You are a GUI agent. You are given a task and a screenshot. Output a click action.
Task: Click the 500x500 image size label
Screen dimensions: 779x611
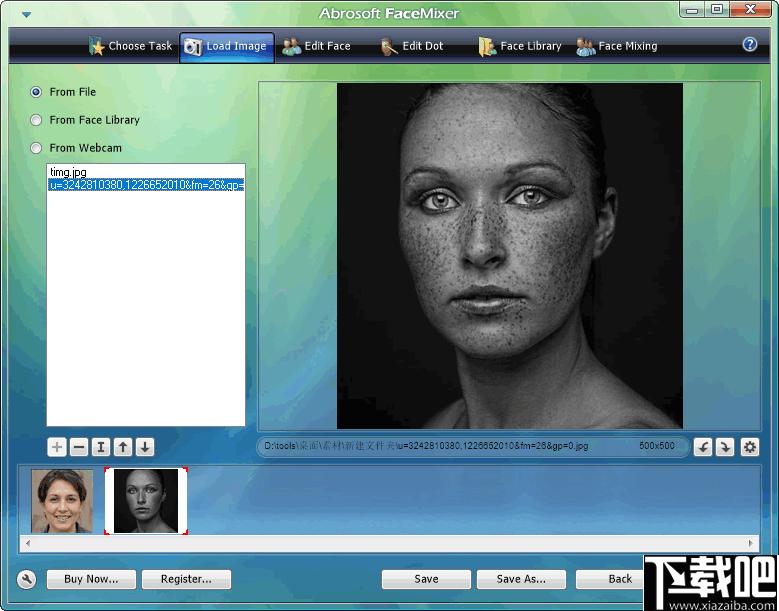(x=657, y=446)
